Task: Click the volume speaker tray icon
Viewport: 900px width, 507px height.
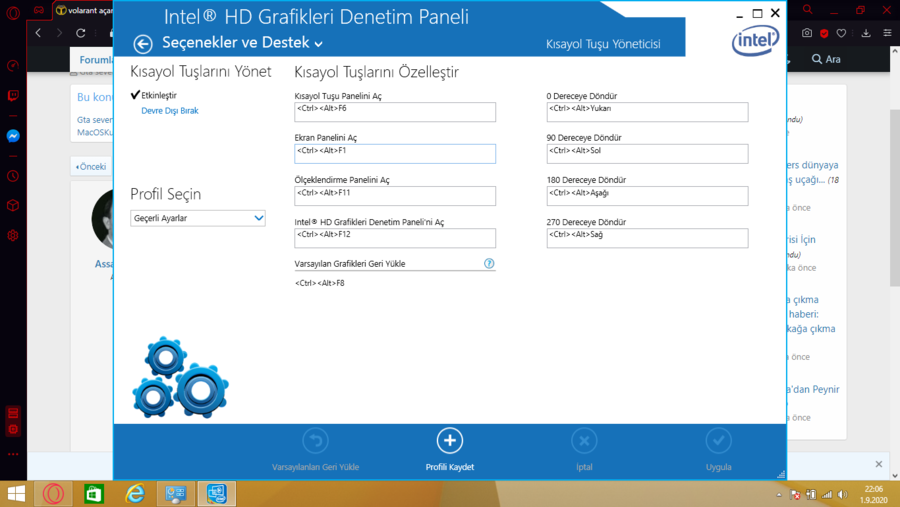Action: pos(843,494)
